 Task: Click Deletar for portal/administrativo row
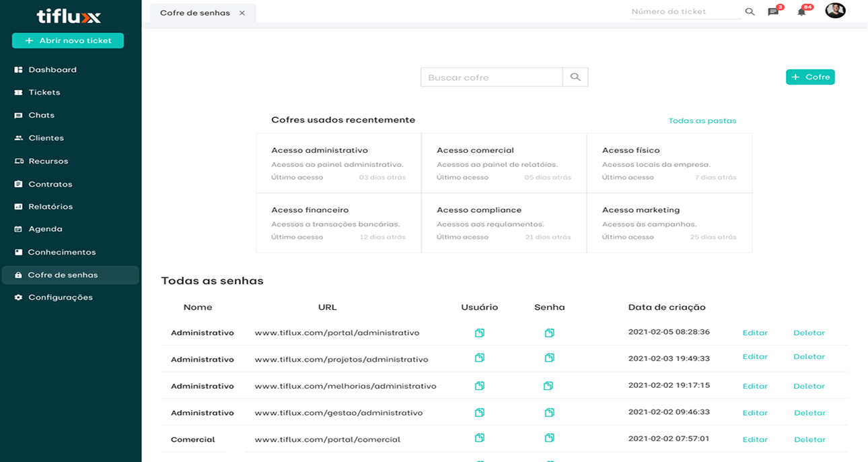point(809,333)
